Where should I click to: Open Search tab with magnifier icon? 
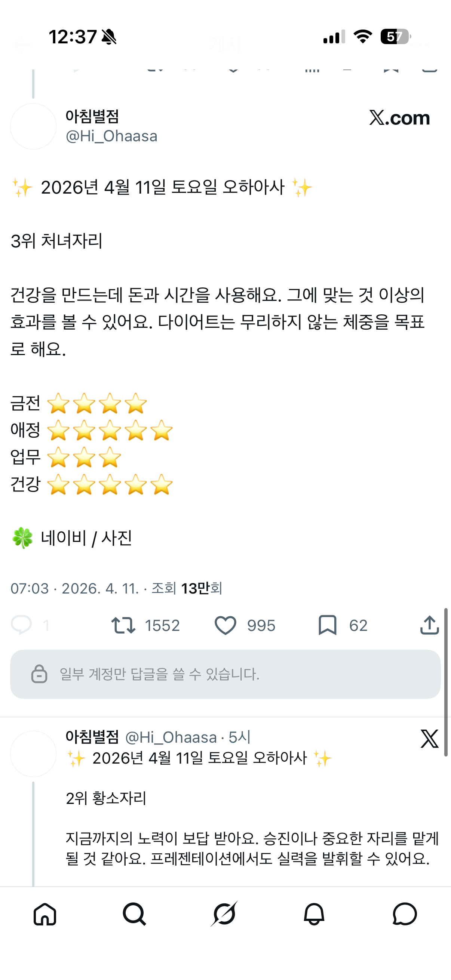pos(134,914)
